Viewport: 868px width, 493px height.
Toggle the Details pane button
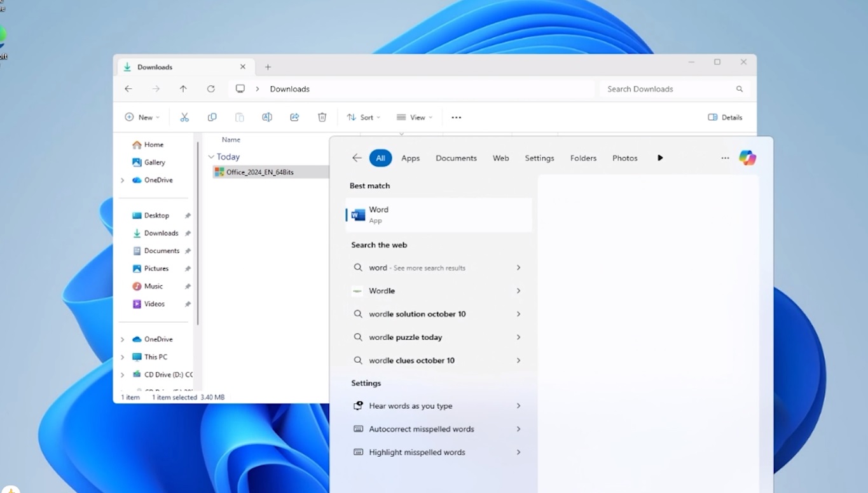click(725, 118)
